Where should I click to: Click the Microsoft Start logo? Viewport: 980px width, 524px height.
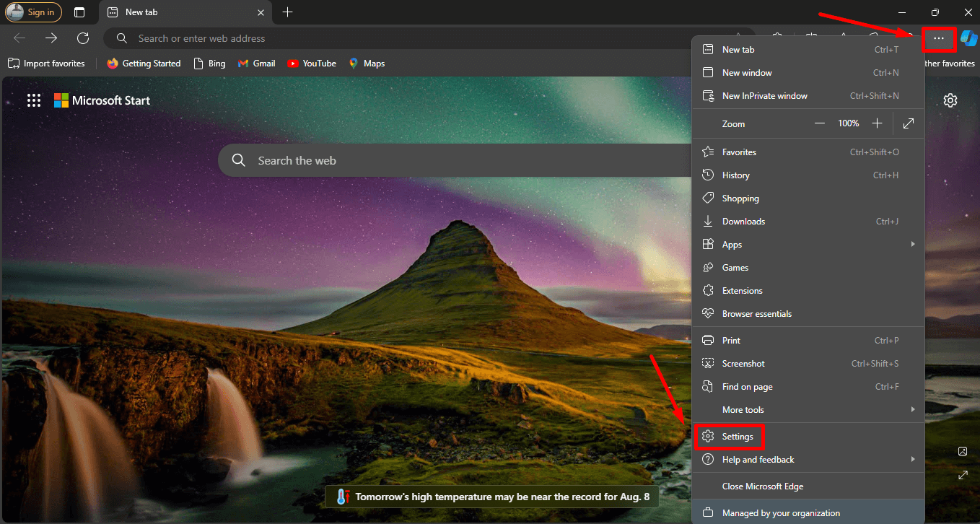pyautogui.click(x=102, y=100)
